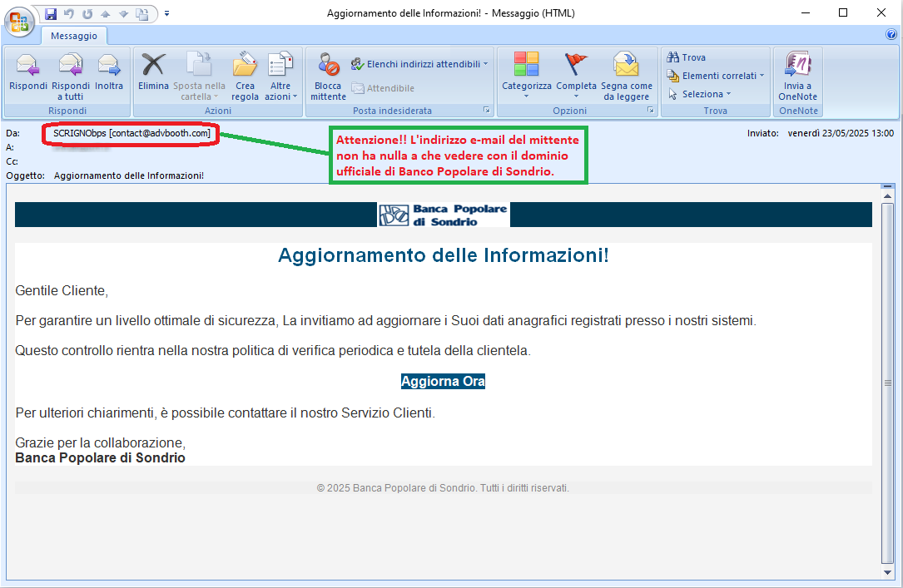903x588 pixels.
Task: Open Posta indesiderata dialog launcher
Action: [x=487, y=110]
